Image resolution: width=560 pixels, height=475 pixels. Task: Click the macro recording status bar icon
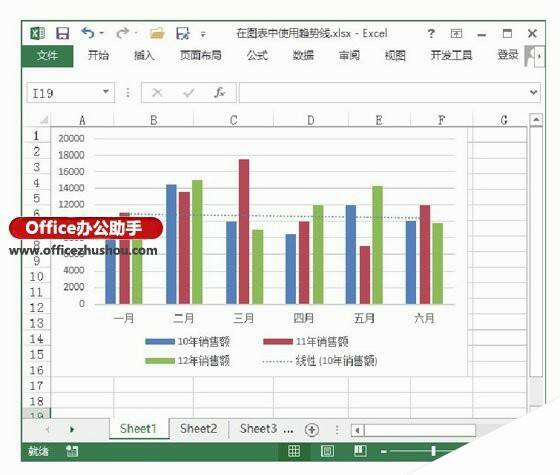tap(72, 451)
